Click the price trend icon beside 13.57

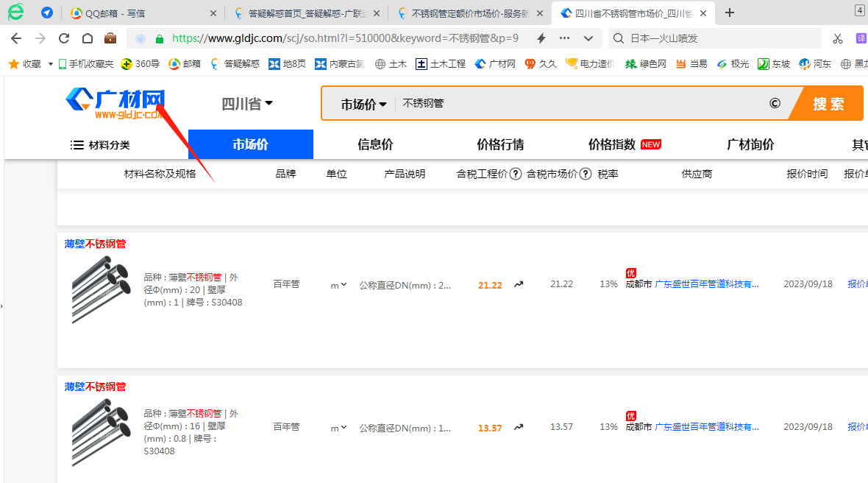coord(519,427)
